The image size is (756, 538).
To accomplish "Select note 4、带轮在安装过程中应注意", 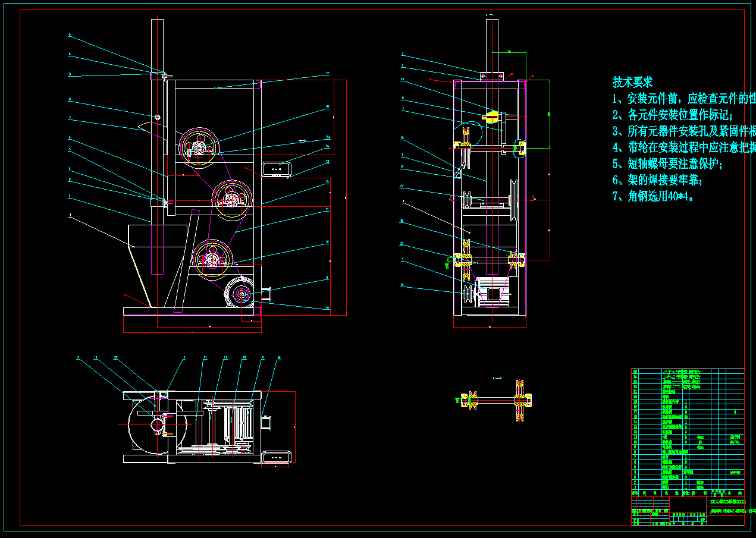I will point(684,147).
